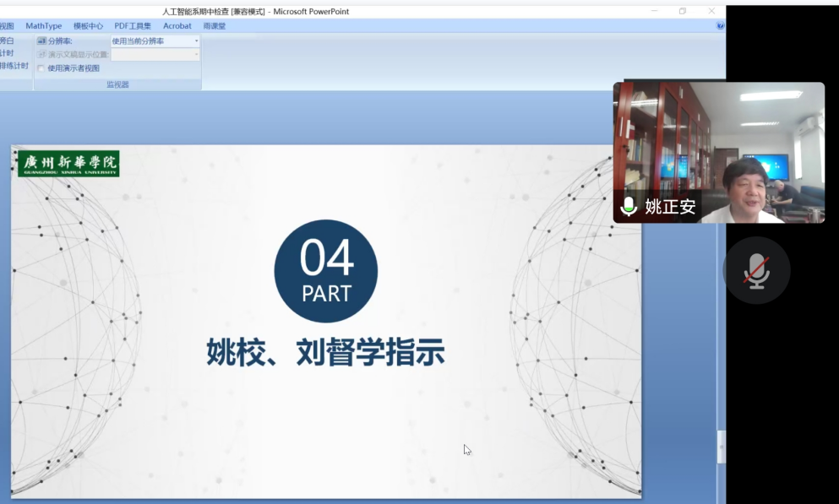Screen dimensions: 839x504
Task: Open the 雨课堂 tab
Action: [215, 26]
